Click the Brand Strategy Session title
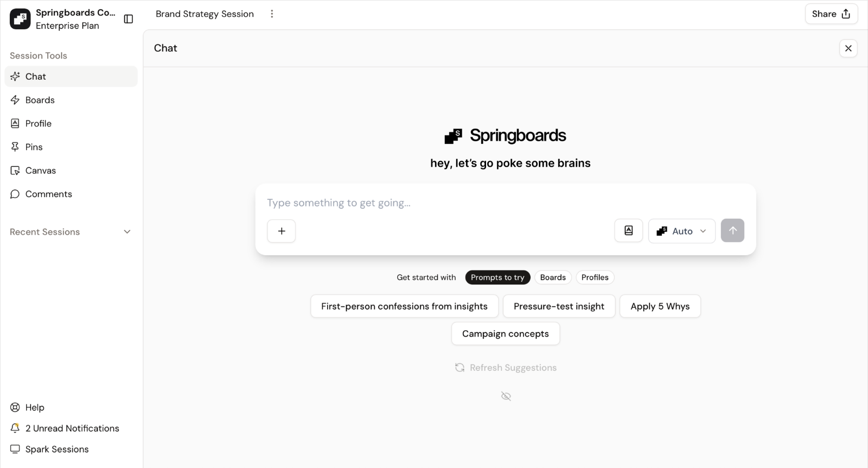868x468 pixels. [x=205, y=14]
